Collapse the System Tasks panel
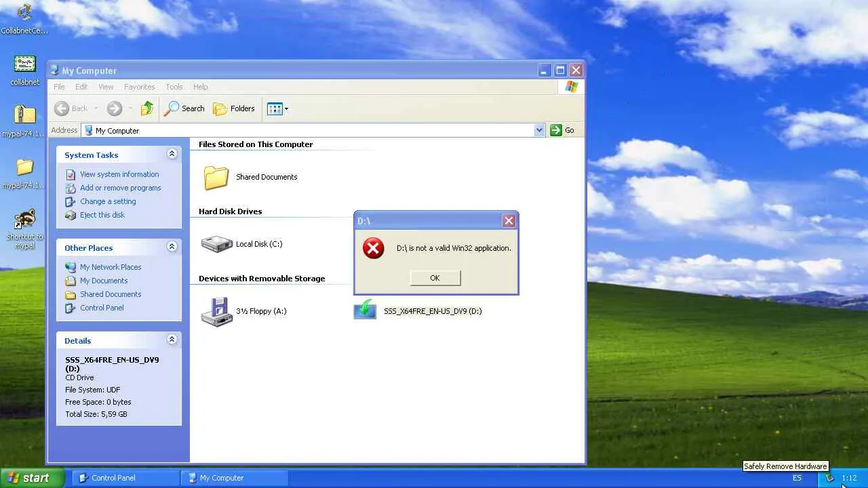 click(172, 154)
